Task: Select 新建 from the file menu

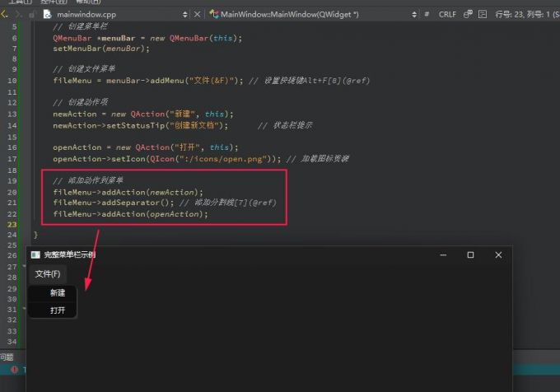Action: pos(58,292)
